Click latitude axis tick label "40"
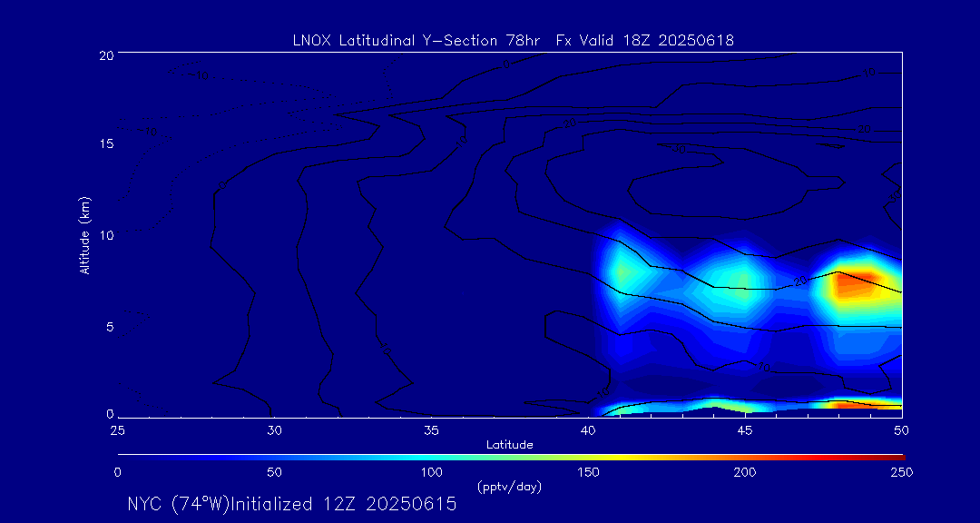Screen dimensions: 980x523 click(588, 430)
